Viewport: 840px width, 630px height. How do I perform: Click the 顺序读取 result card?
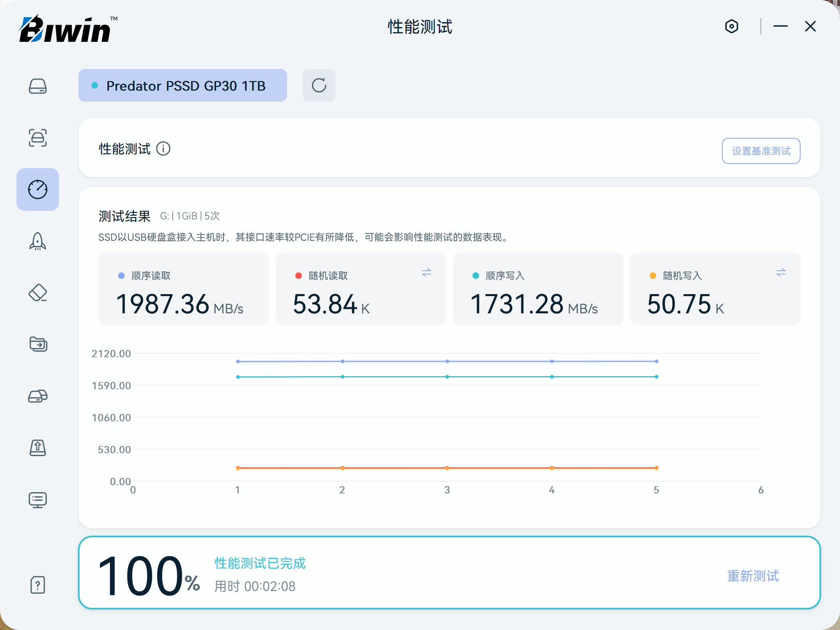pos(183,289)
